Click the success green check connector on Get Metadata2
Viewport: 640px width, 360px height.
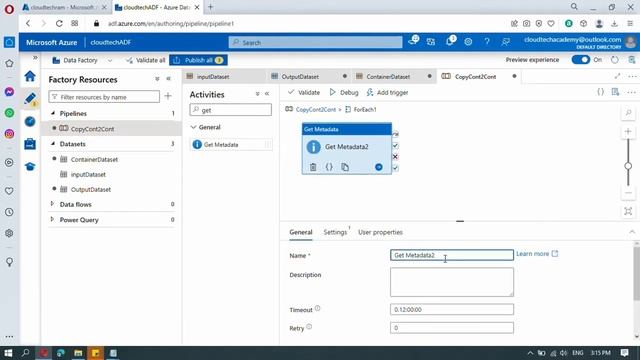coord(395,146)
